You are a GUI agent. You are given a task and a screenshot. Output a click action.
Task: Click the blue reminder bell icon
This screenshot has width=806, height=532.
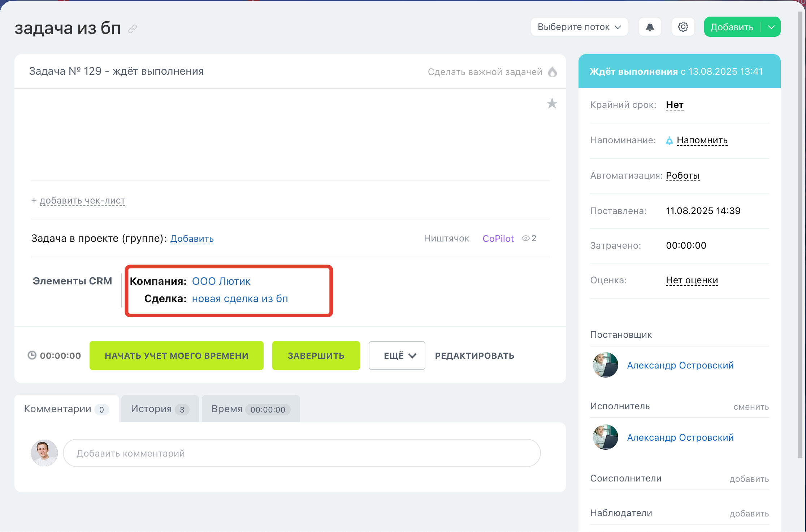point(669,140)
